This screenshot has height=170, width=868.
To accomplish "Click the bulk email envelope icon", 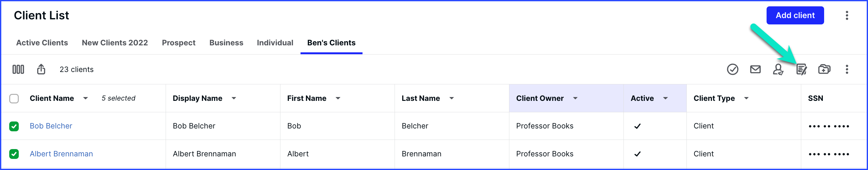I will pyautogui.click(x=755, y=69).
